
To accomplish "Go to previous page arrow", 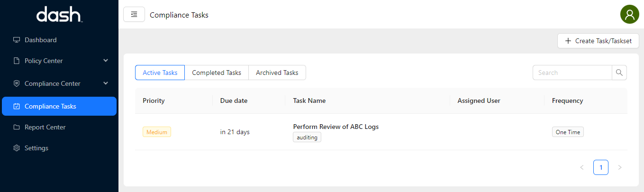I will 582,167.
